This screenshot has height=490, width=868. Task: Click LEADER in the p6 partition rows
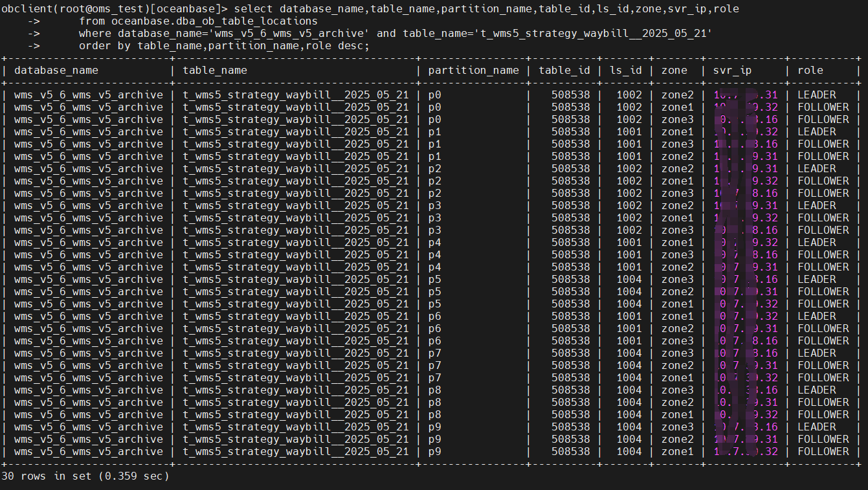click(817, 317)
